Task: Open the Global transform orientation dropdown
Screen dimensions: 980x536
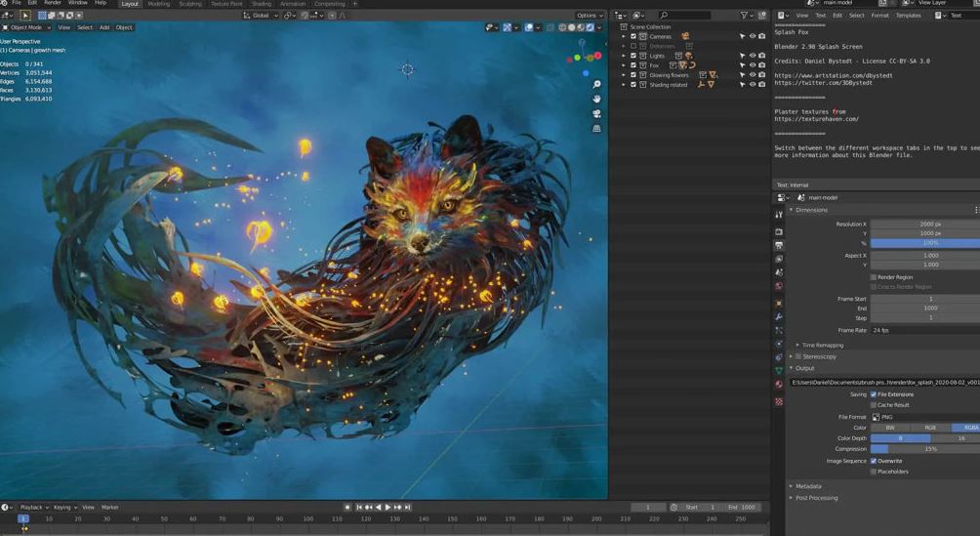Action: pos(261,15)
